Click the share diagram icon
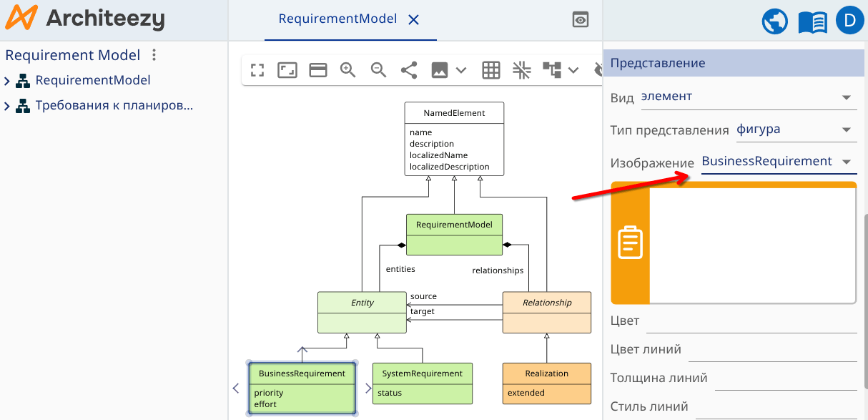Screen dimensions: 868x420 click(x=409, y=70)
